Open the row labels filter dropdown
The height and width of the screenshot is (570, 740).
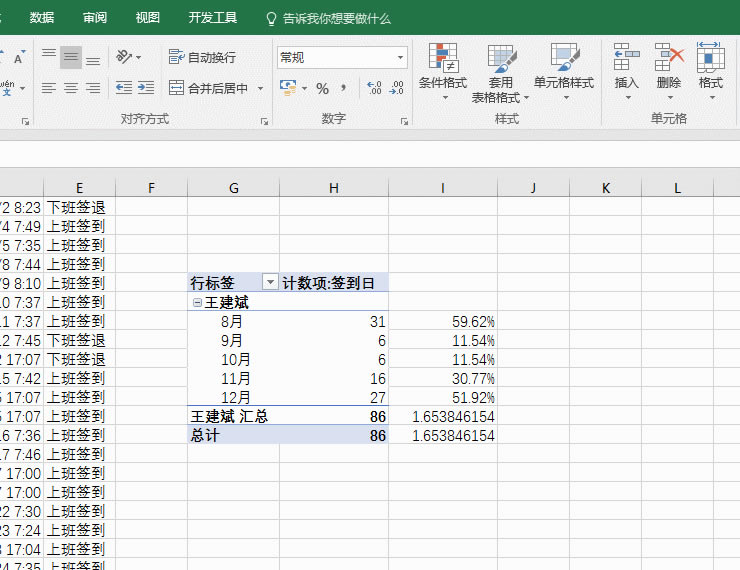pyautogui.click(x=270, y=282)
